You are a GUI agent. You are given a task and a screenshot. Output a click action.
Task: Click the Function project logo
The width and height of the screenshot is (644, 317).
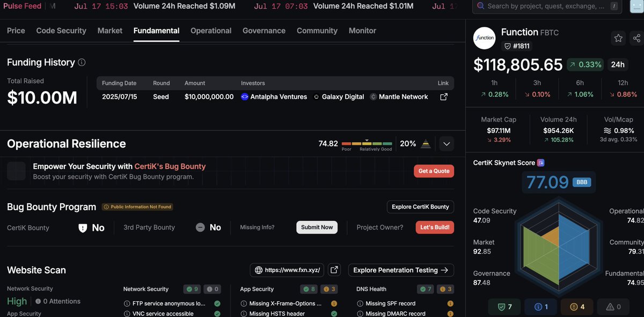(484, 38)
